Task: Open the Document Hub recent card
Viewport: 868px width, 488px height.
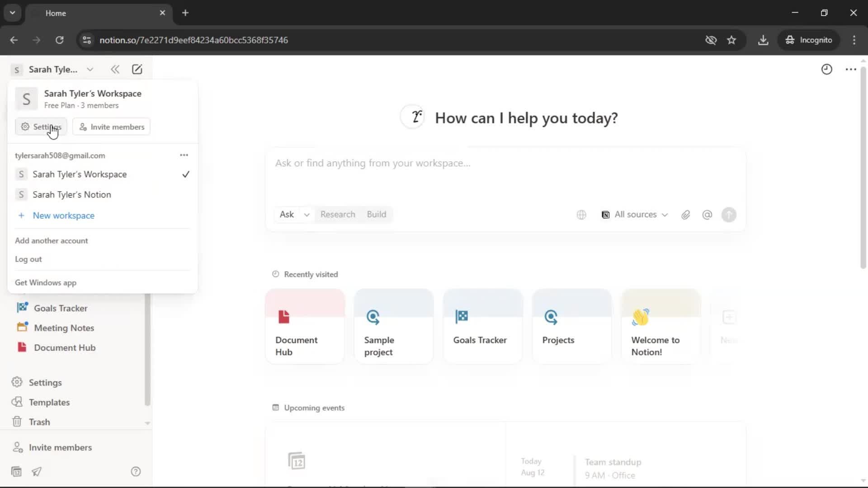Action: tap(305, 326)
